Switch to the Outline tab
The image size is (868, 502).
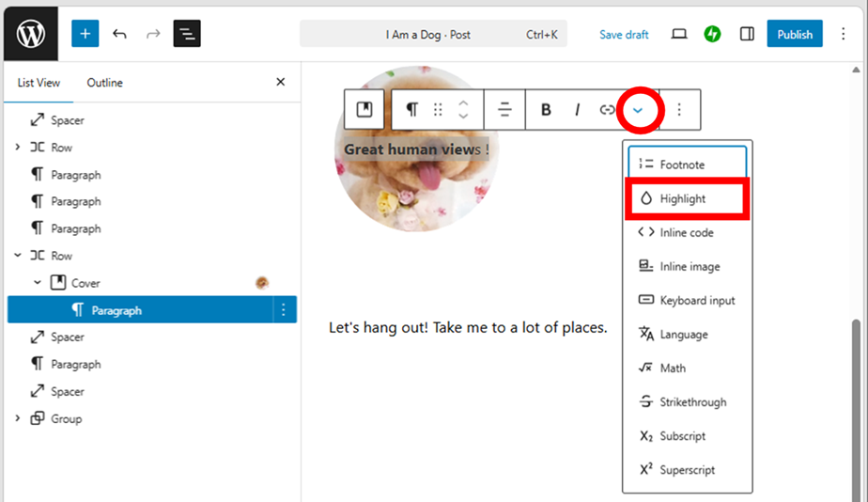pyautogui.click(x=104, y=83)
